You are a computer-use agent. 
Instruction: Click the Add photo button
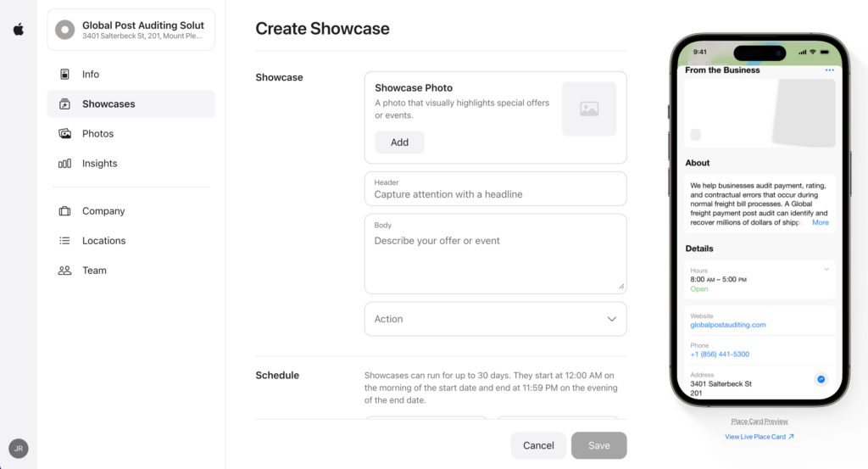click(400, 142)
